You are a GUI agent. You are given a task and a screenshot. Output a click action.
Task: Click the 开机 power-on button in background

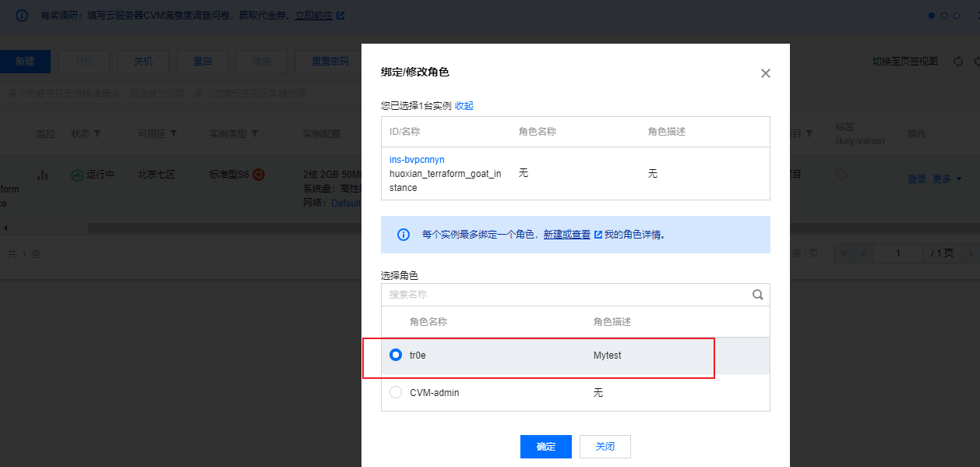pyautogui.click(x=83, y=62)
